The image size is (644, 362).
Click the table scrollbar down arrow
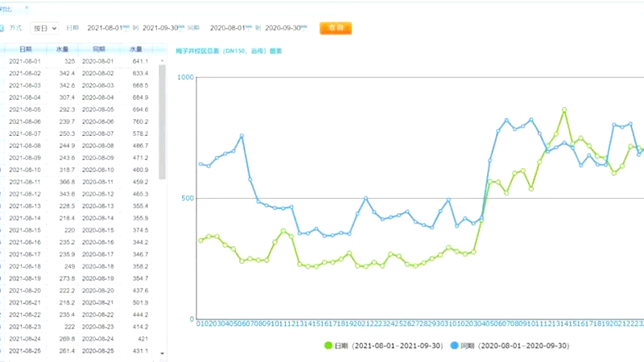(163, 353)
